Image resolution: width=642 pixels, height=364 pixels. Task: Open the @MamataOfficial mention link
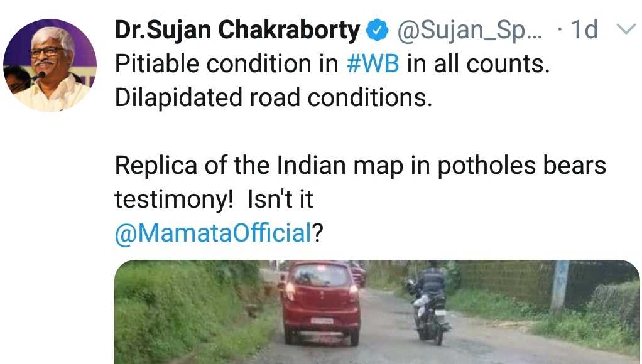tap(214, 233)
